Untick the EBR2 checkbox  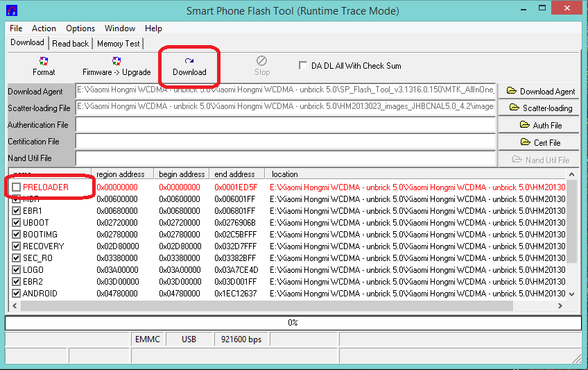(16, 281)
